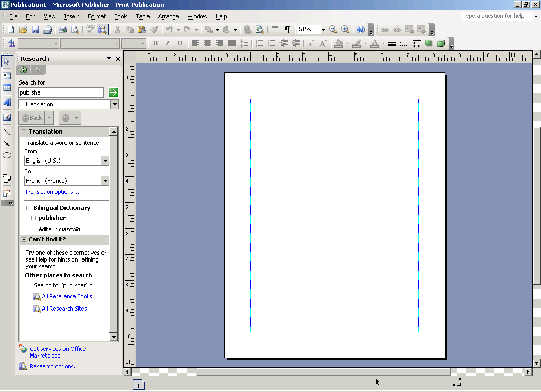
Task: Click the green Start searching arrow
Action: click(114, 92)
